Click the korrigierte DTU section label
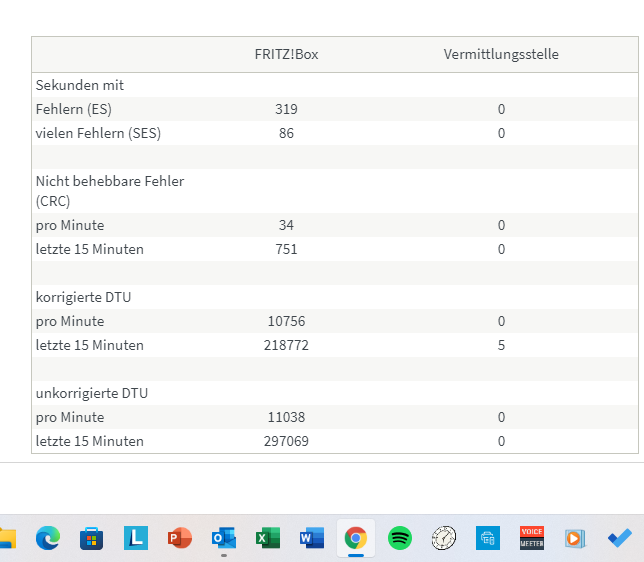Image resolution: width=644 pixels, height=562 pixels. [83, 297]
